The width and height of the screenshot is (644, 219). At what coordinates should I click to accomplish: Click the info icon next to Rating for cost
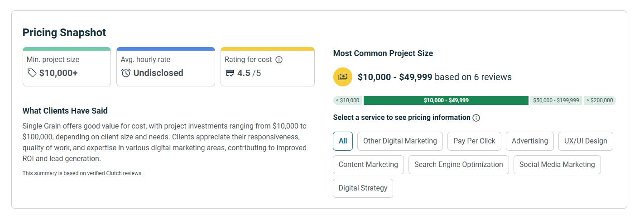pos(279,60)
